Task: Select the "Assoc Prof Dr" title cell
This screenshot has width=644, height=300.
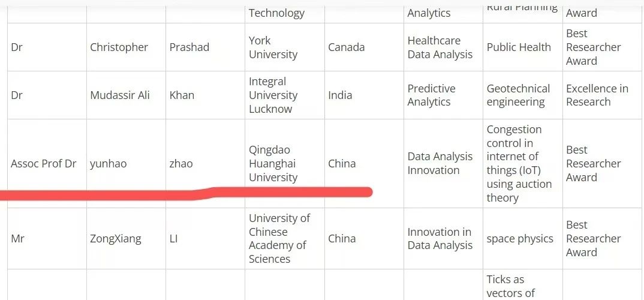Action: coord(44,164)
